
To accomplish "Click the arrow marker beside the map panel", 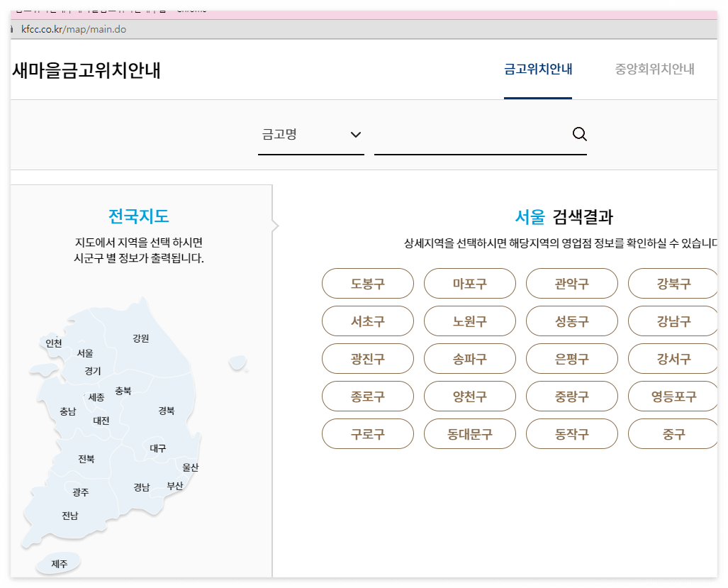I will point(275,226).
